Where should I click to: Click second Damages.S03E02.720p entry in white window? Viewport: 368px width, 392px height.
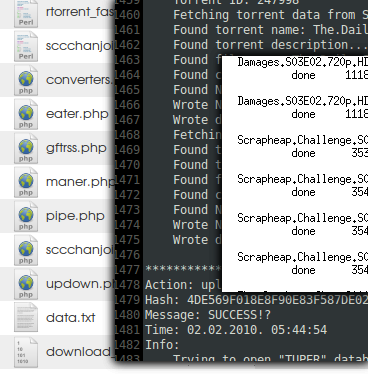click(303, 101)
